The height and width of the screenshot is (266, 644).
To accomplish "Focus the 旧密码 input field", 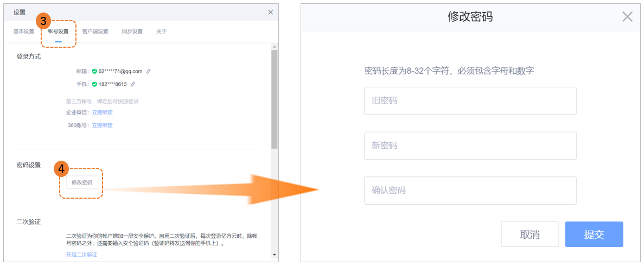I will [470, 100].
